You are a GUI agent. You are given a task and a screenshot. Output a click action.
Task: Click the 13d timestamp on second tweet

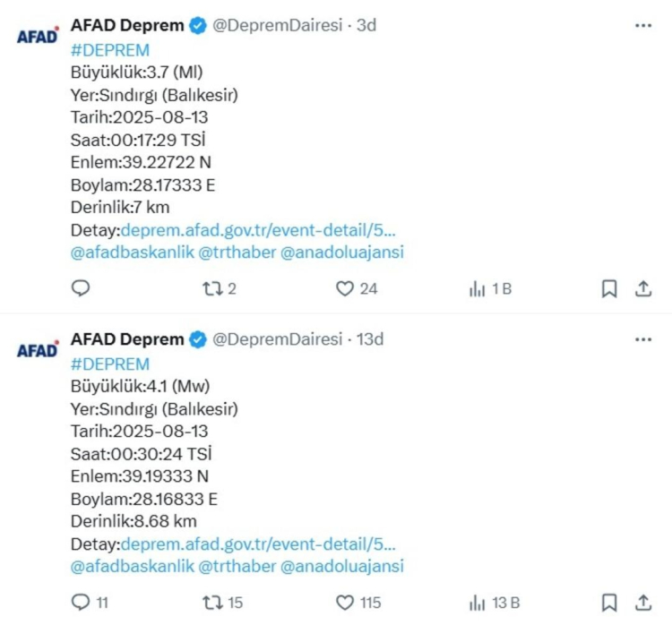tap(370, 339)
